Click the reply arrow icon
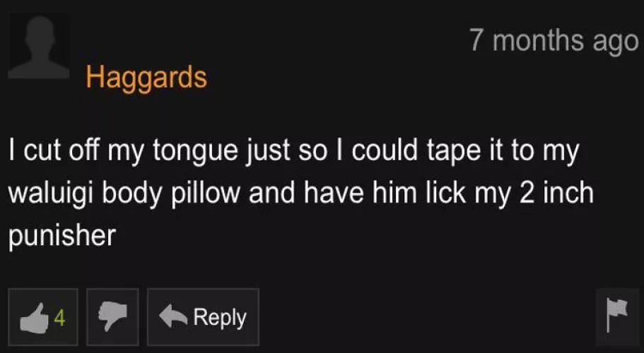Viewport: 644px width, 353px height. point(173,317)
